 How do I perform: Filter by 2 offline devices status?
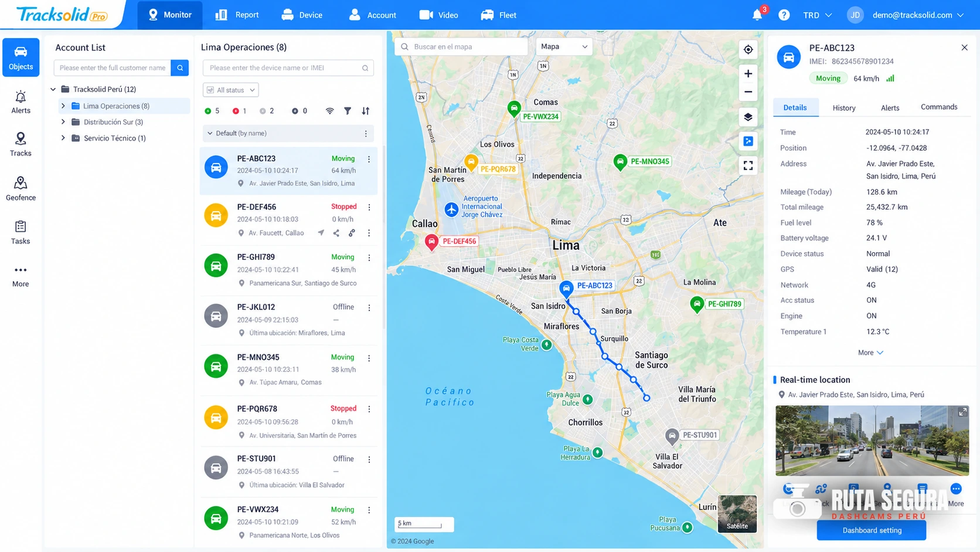(267, 111)
